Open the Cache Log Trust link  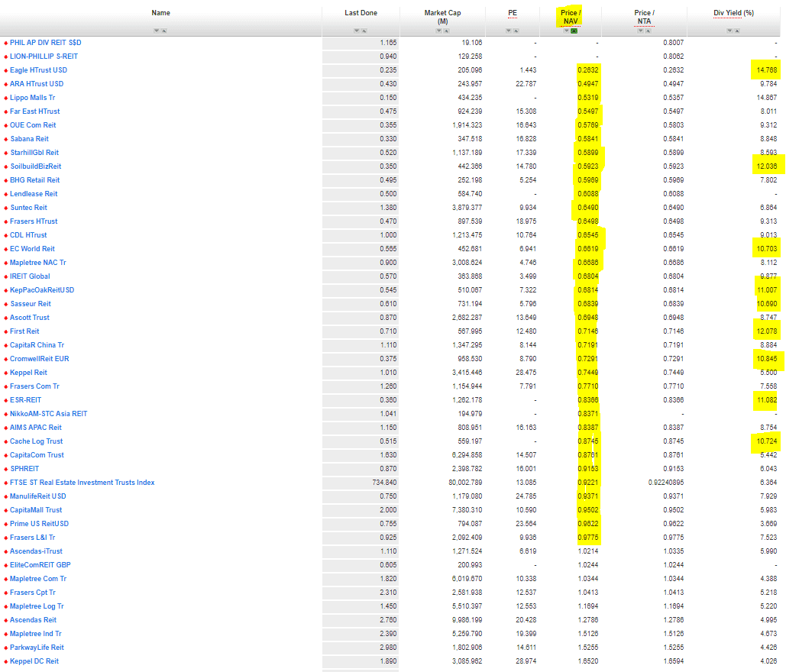point(37,441)
